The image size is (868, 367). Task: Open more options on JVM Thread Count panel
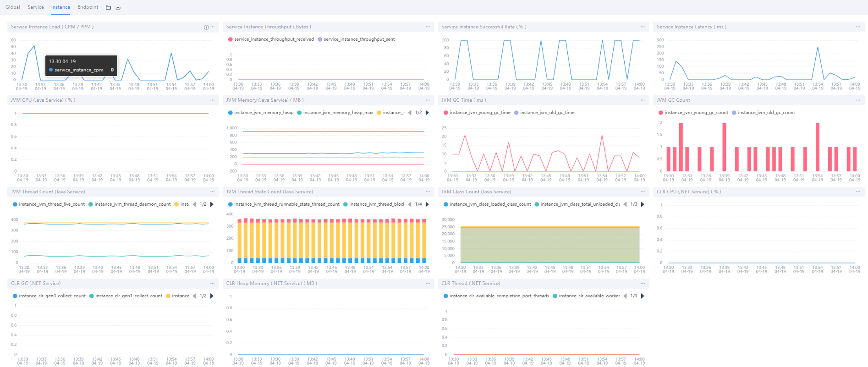[212, 192]
